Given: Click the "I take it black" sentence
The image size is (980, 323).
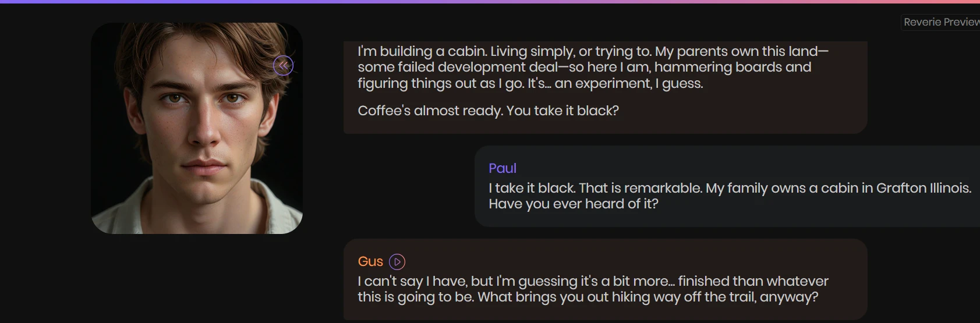Looking at the screenshot, I should (532, 188).
